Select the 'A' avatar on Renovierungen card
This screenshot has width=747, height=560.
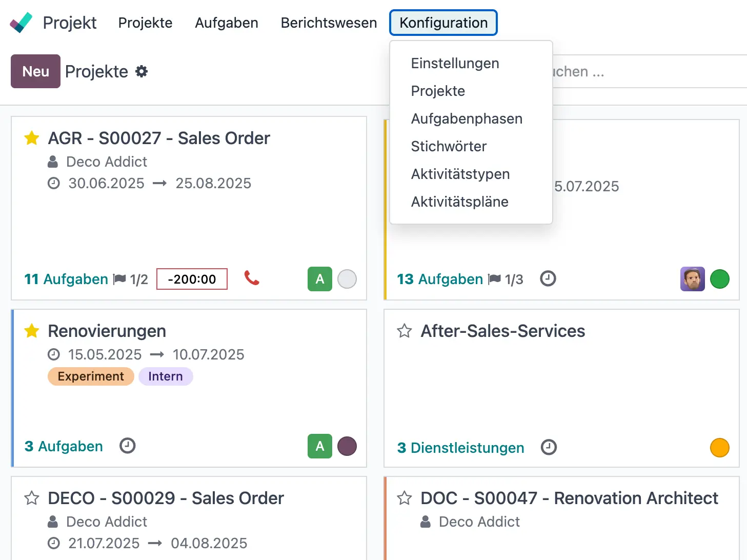319,446
